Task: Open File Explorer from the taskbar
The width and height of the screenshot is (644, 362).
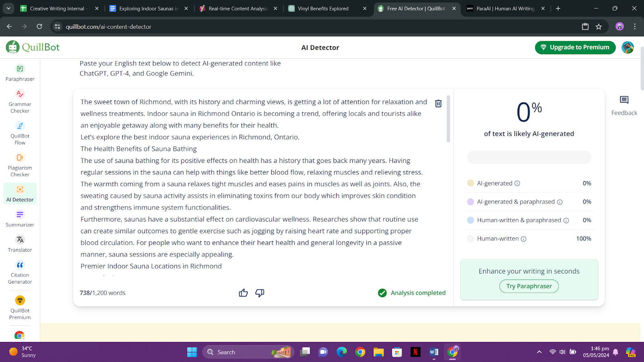Action: 378,352
